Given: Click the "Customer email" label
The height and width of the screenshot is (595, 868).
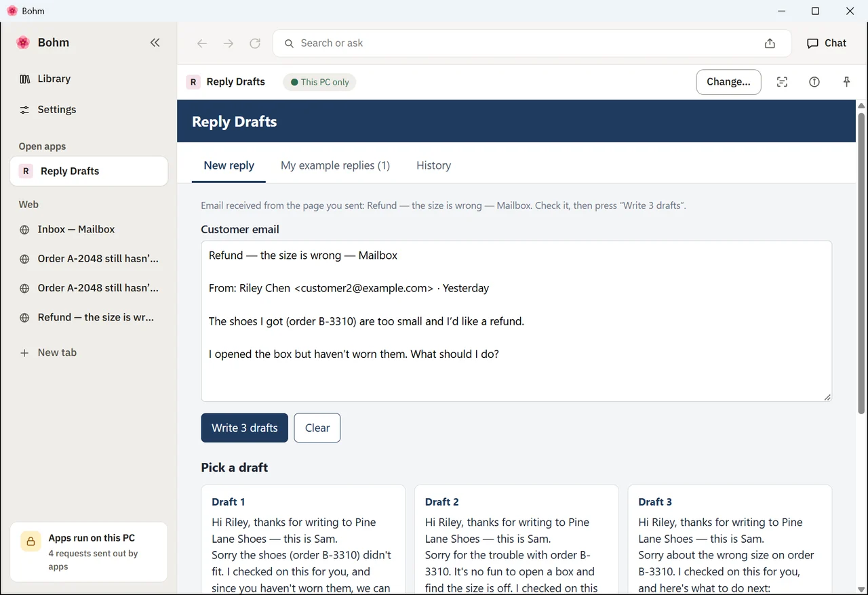Looking at the screenshot, I should pyautogui.click(x=240, y=230).
